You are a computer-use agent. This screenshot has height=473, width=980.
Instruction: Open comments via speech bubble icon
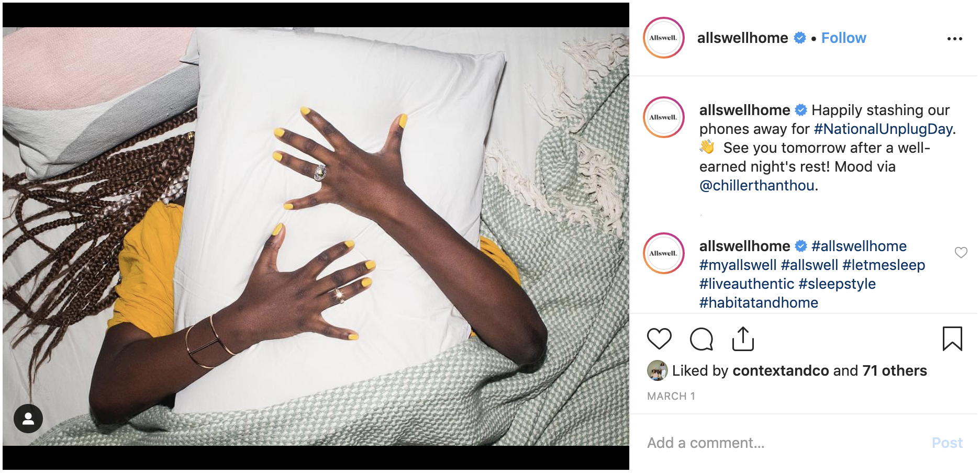[x=701, y=339]
